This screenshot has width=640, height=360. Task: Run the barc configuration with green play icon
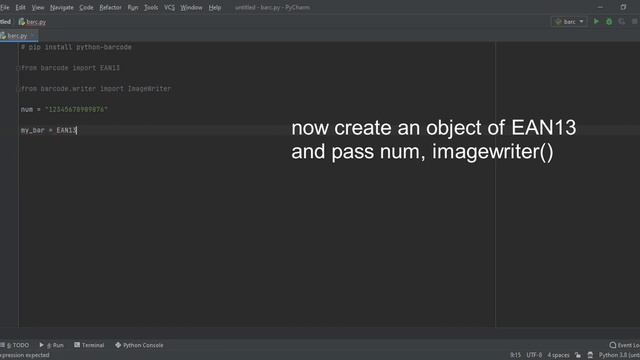[596, 21]
